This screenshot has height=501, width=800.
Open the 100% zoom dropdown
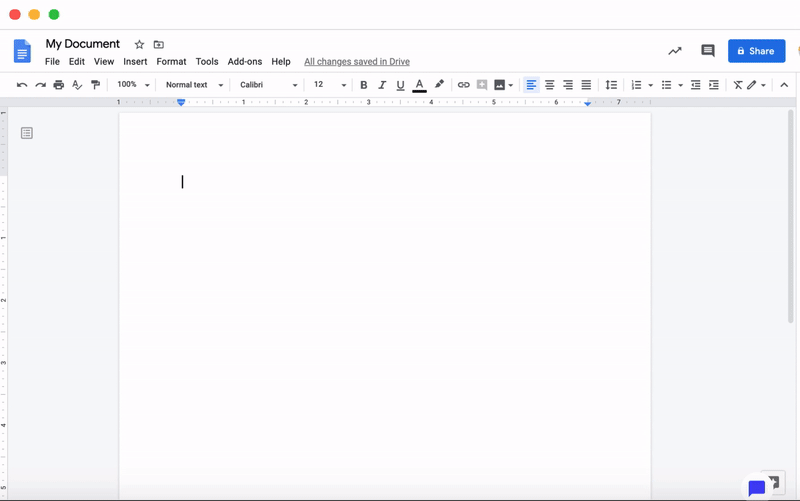[x=133, y=85]
